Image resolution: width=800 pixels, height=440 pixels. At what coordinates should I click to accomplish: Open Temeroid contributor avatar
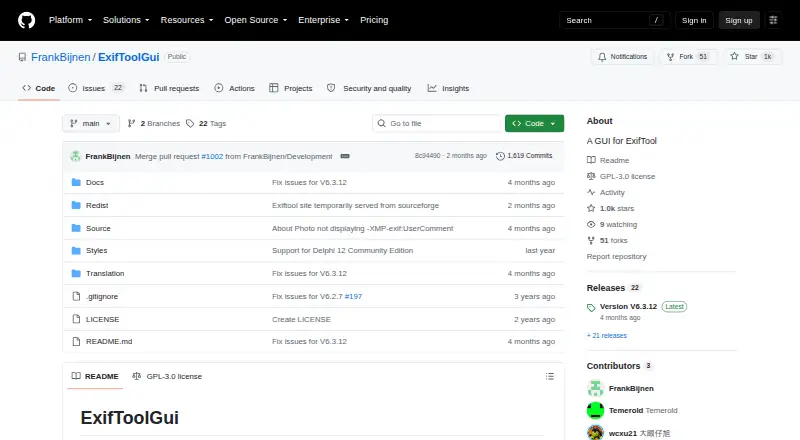pyautogui.click(x=595, y=410)
